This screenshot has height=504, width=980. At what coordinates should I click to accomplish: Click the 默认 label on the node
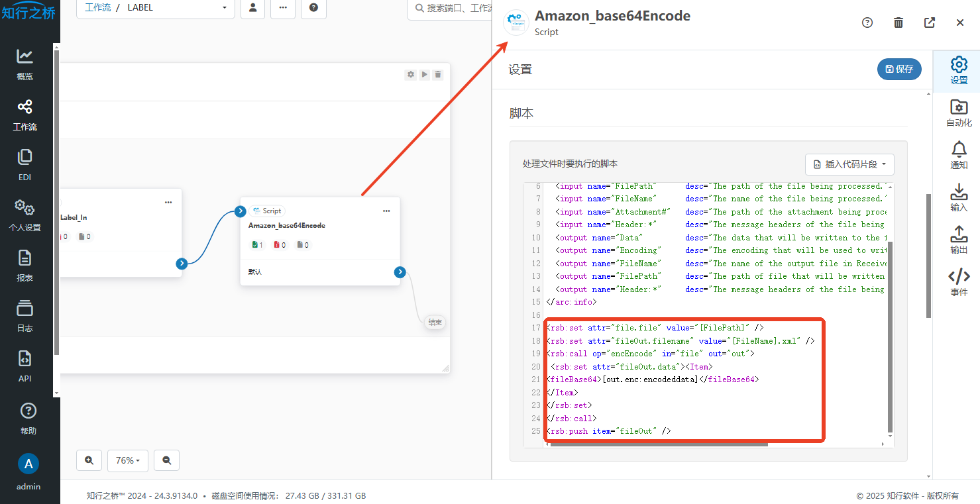(254, 272)
